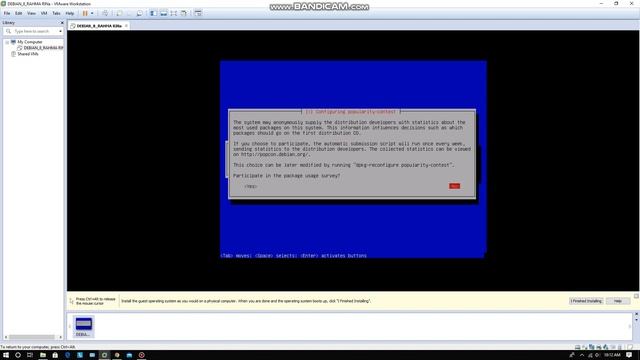Click the Help button in install bar
Image resolution: width=640 pixels, height=360 pixels.
[x=618, y=301]
